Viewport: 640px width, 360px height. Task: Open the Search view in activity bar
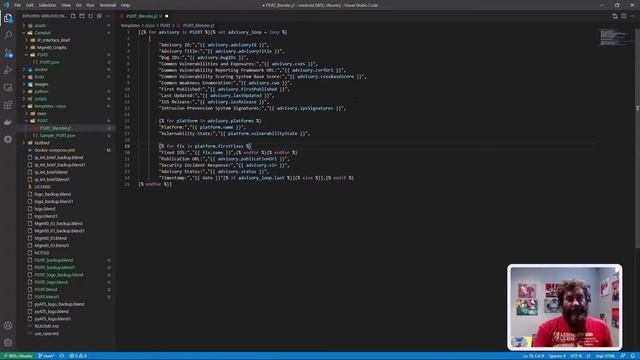point(8,36)
